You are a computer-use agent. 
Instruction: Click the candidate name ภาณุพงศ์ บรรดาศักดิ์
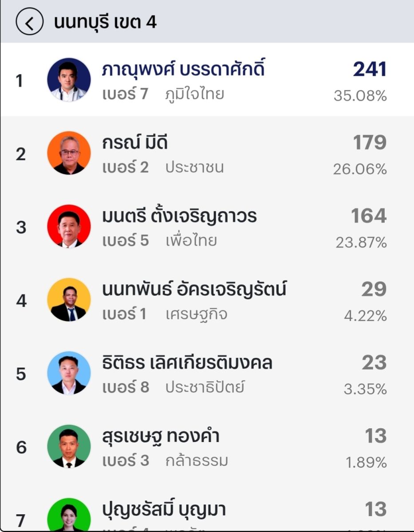point(183,70)
